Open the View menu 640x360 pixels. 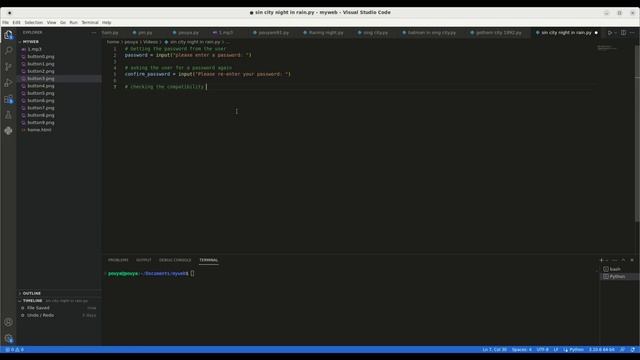tap(51, 22)
